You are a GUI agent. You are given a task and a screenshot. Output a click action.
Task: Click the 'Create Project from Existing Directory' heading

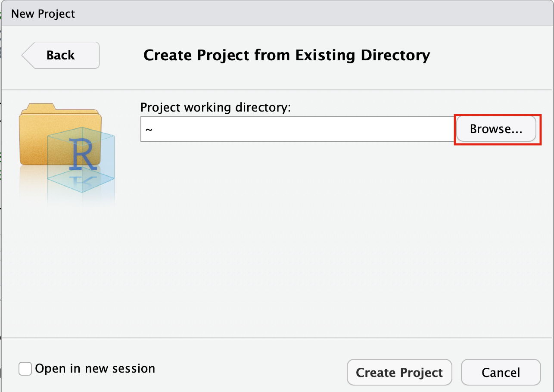286,55
